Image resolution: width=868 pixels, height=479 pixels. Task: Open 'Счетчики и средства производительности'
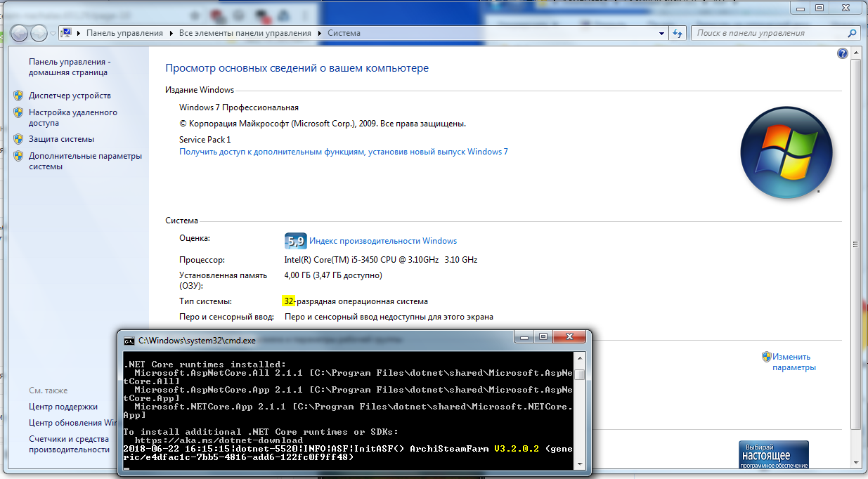click(x=69, y=444)
